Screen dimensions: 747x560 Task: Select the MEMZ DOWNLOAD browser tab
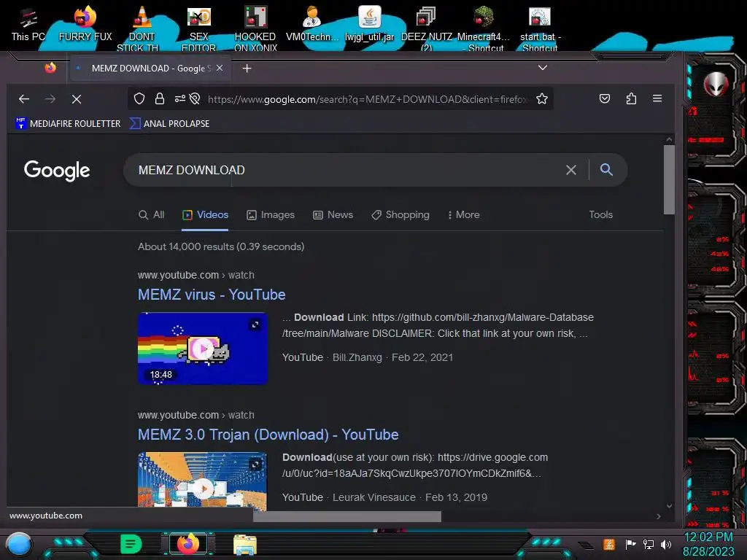point(150,68)
